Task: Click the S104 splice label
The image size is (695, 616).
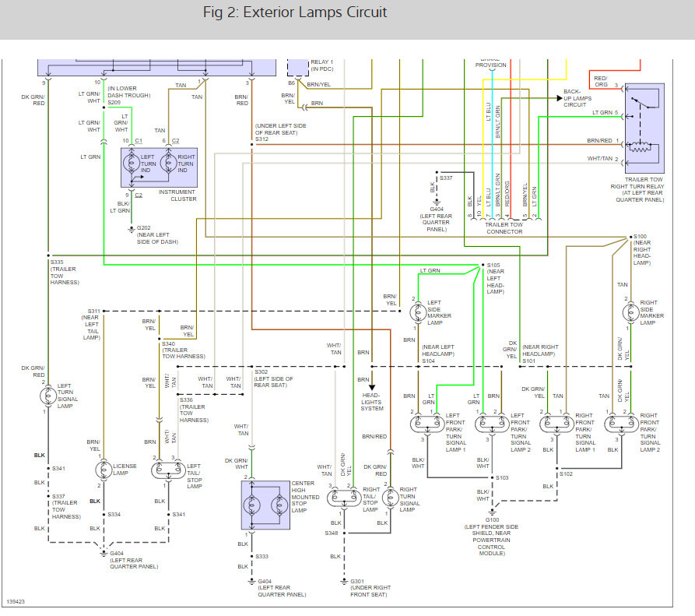Action: tap(428, 361)
